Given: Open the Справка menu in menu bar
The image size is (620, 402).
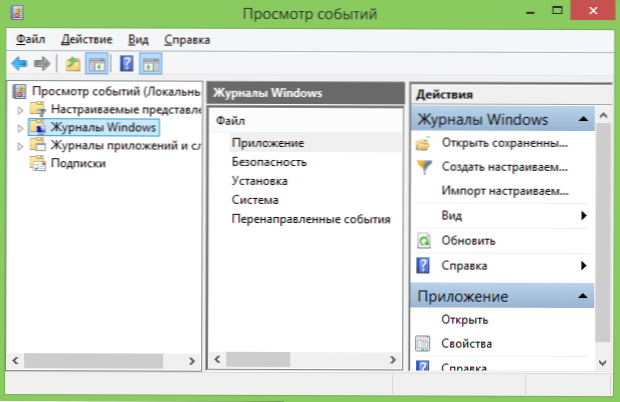Looking at the screenshot, I should [187, 40].
